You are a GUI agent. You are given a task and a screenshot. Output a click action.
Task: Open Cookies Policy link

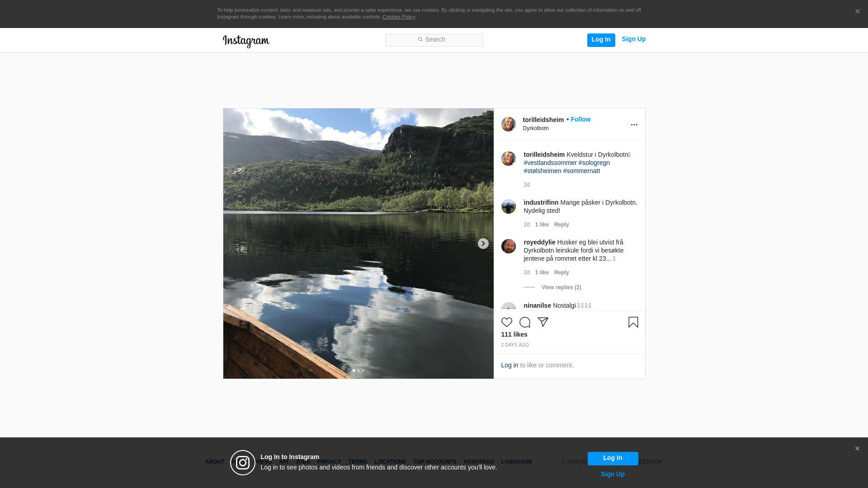pos(398,17)
